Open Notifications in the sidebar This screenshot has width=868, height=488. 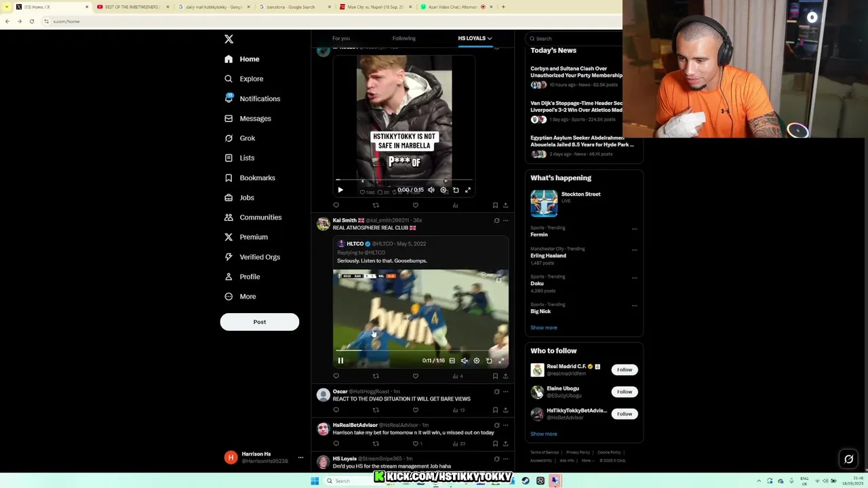point(252,98)
